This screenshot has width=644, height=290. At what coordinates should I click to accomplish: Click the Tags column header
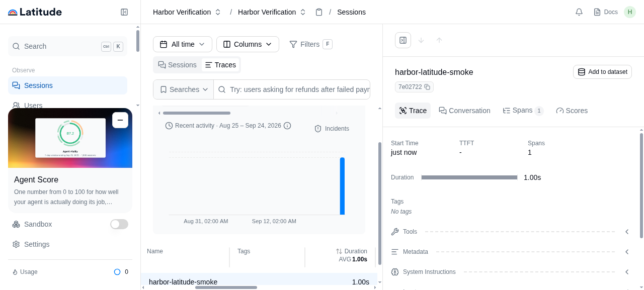coord(244,251)
